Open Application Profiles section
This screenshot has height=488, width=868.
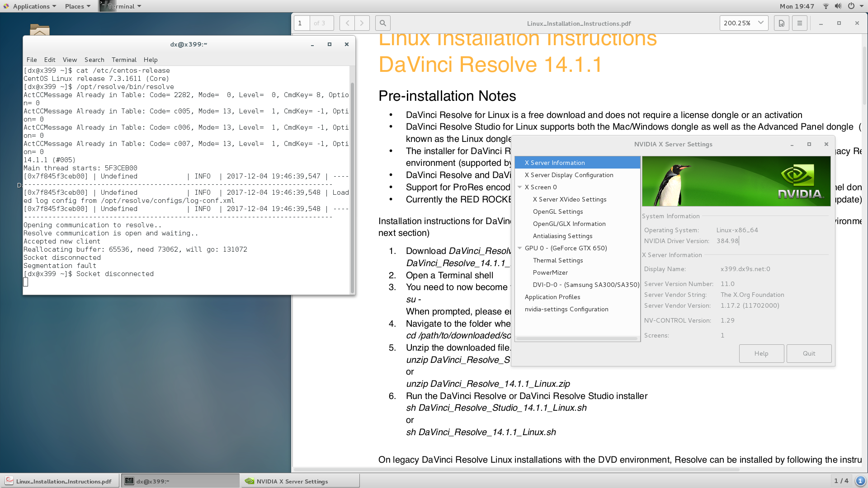point(552,297)
